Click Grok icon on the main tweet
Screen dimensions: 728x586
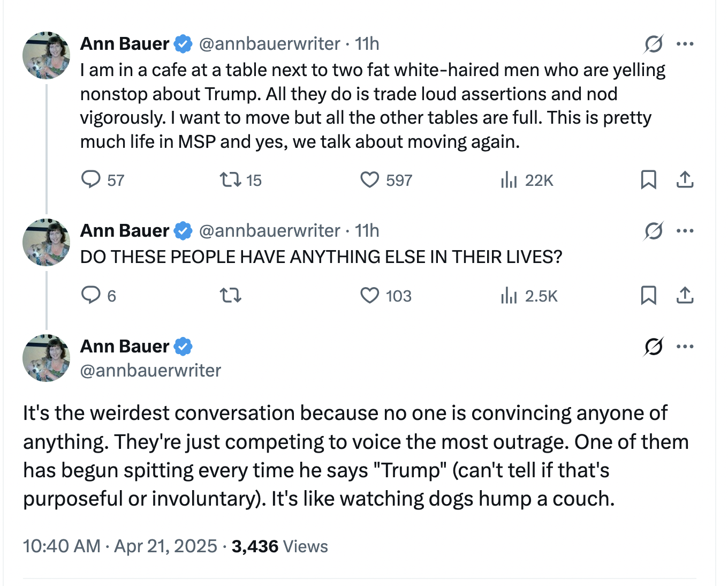[654, 347]
